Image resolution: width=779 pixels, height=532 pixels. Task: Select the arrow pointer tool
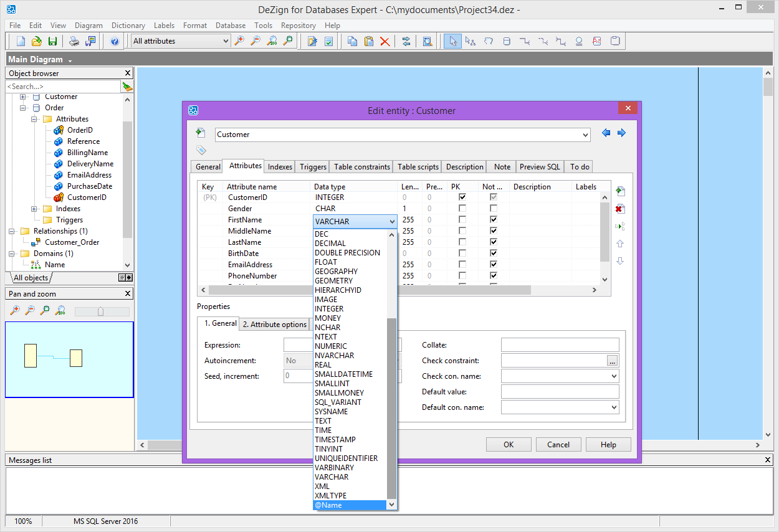coord(453,42)
